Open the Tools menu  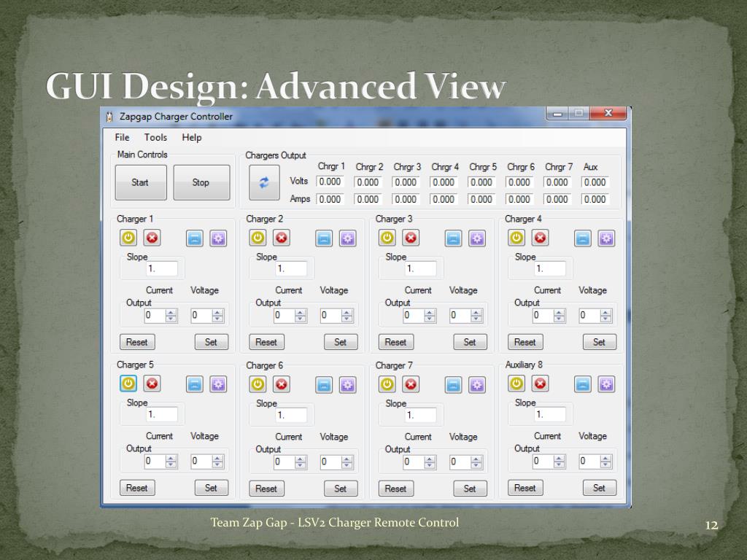click(156, 137)
